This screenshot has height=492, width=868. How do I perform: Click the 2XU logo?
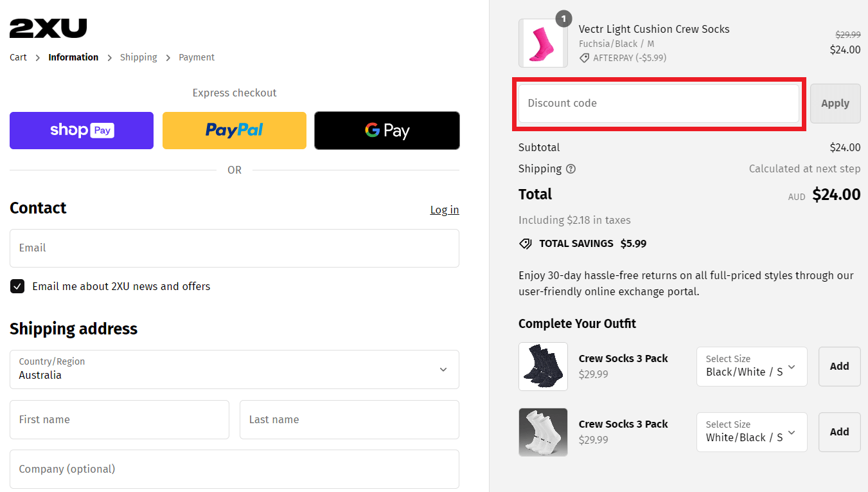pos(48,28)
